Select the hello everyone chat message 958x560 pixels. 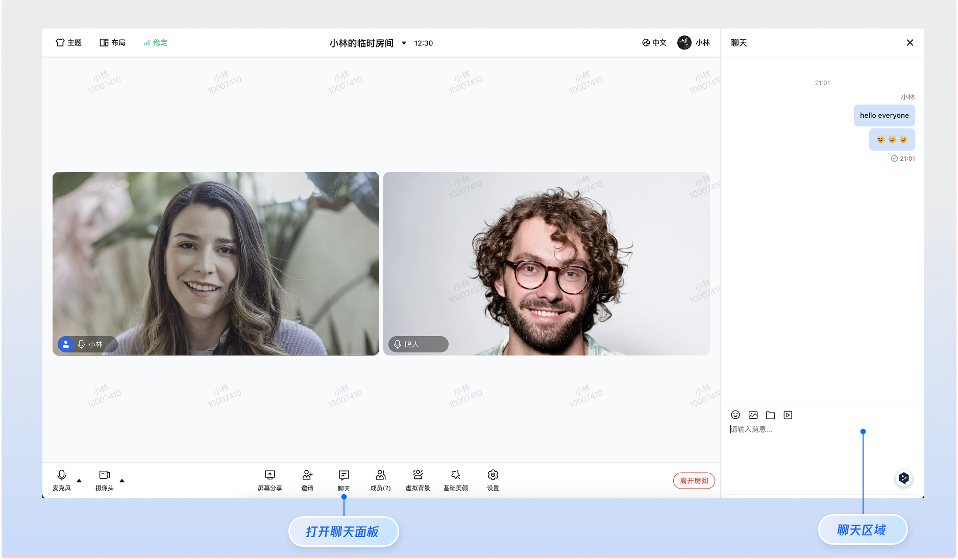[885, 116]
